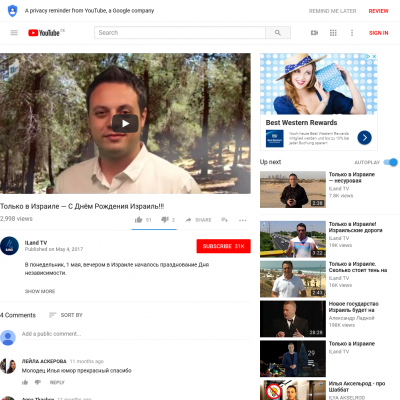Open the 28:28 Новое государство thumbnail
Viewport: 400px width, 400px height.
tap(293, 319)
